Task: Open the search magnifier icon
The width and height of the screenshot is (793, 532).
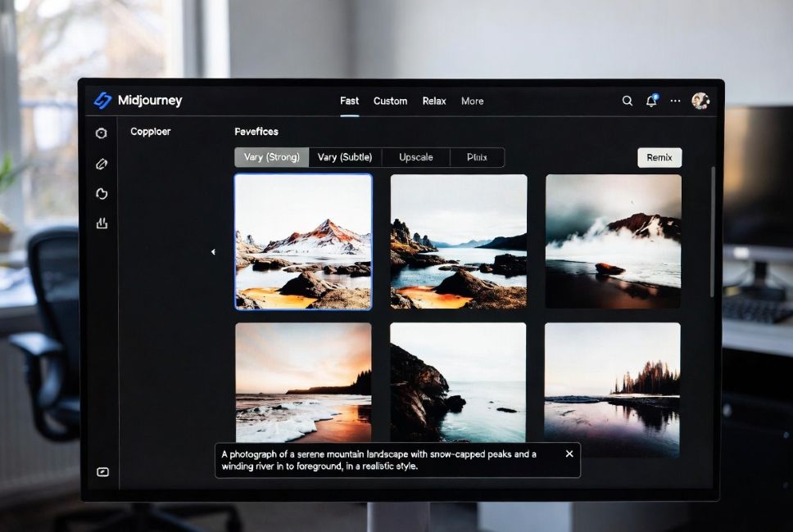Action: point(627,101)
